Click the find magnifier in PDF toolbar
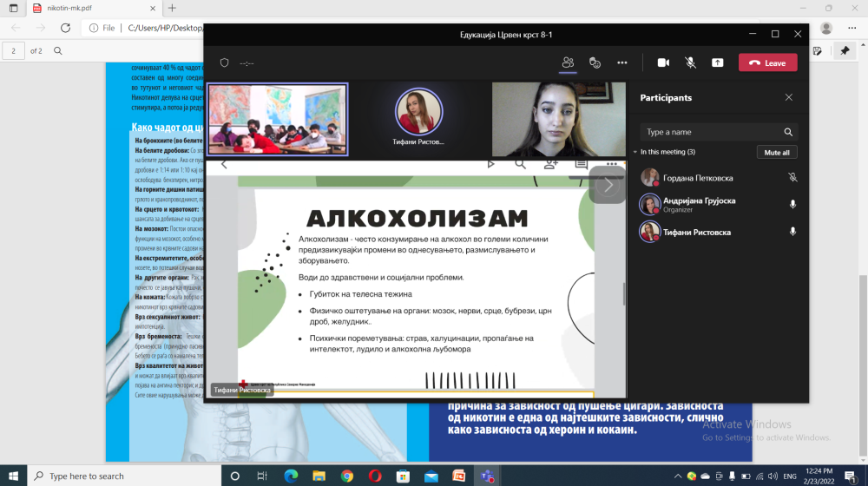868x486 pixels. (58, 51)
